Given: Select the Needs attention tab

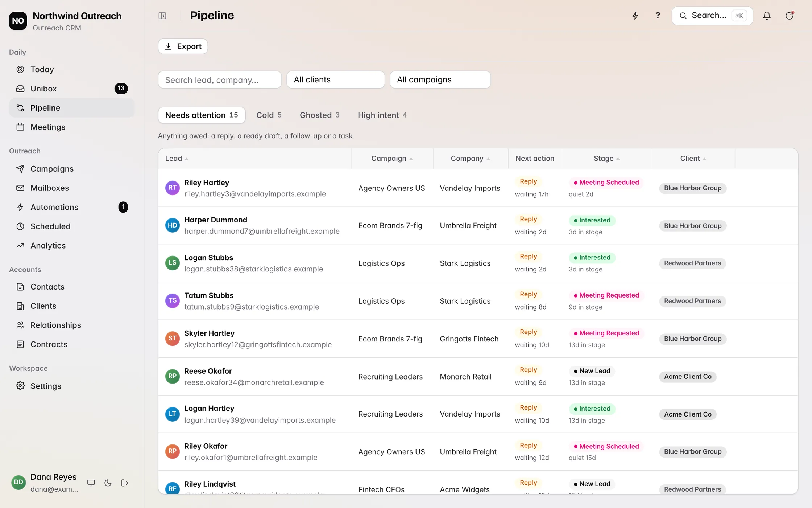Looking at the screenshot, I should point(202,115).
